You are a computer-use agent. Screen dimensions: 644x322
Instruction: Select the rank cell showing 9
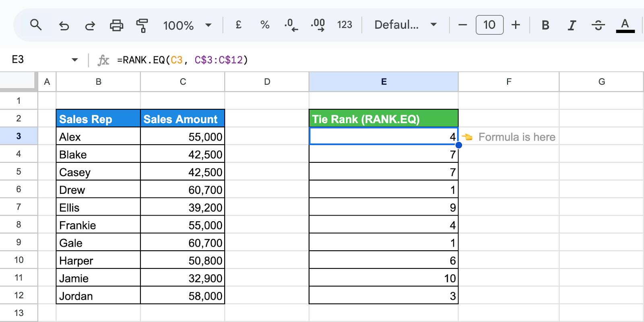click(384, 207)
